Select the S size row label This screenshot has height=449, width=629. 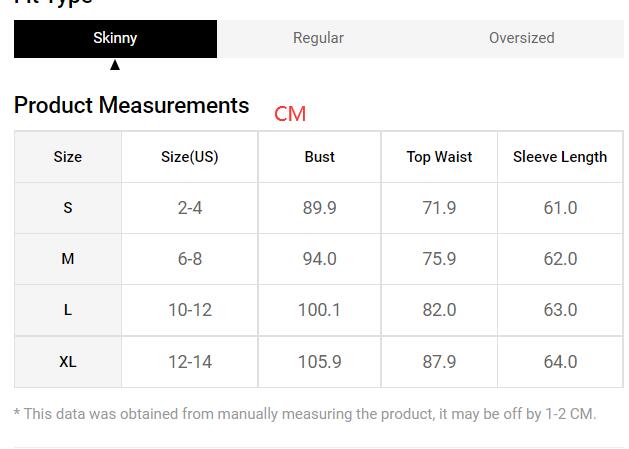pyautogui.click(x=68, y=208)
